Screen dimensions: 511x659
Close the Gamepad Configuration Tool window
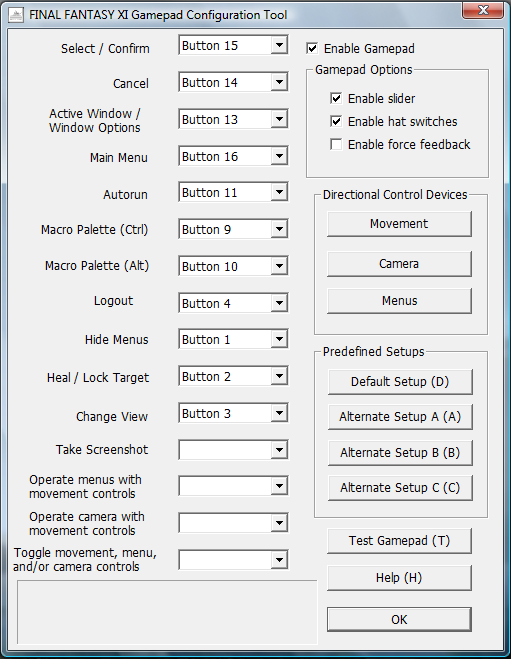tap(483, 10)
